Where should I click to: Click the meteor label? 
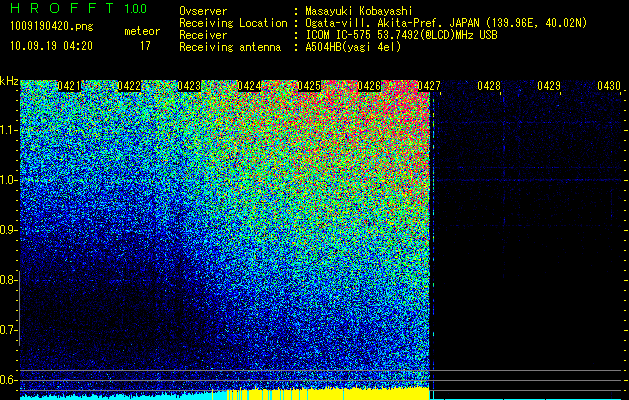(142, 31)
